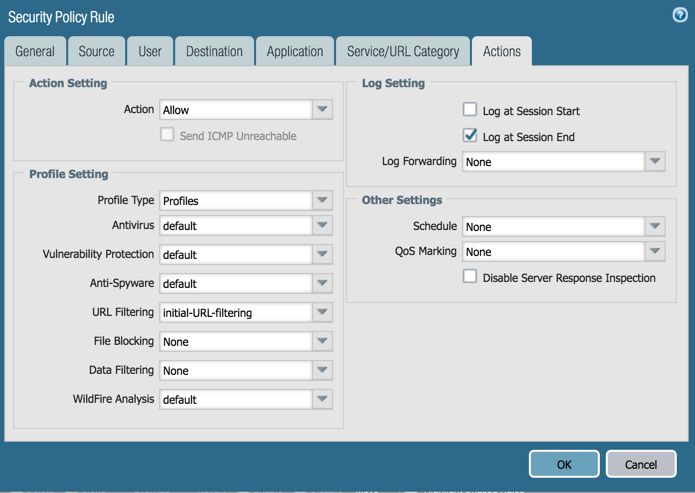Open Vulnerability Protection dropdown arrow
This screenshot has width=695, height=493.
click(x=322, y=254)
